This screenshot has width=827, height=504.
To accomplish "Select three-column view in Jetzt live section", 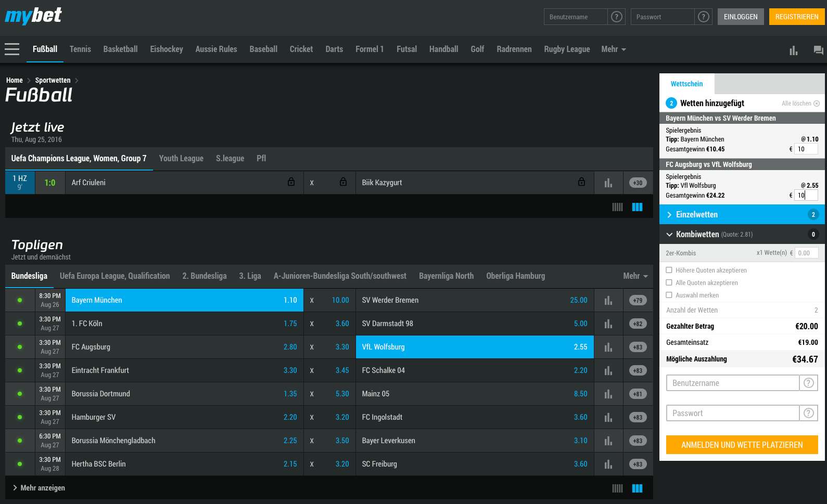I will click(637, 207).
